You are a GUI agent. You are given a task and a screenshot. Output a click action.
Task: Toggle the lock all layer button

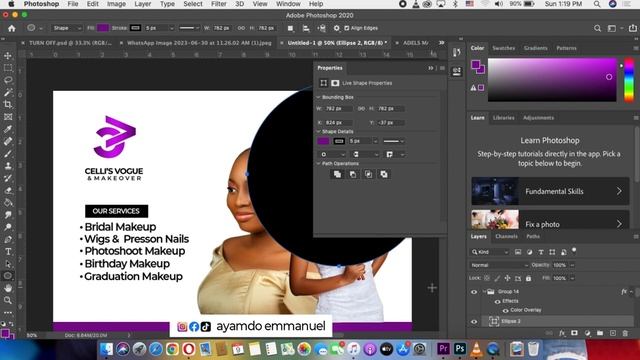529,278
